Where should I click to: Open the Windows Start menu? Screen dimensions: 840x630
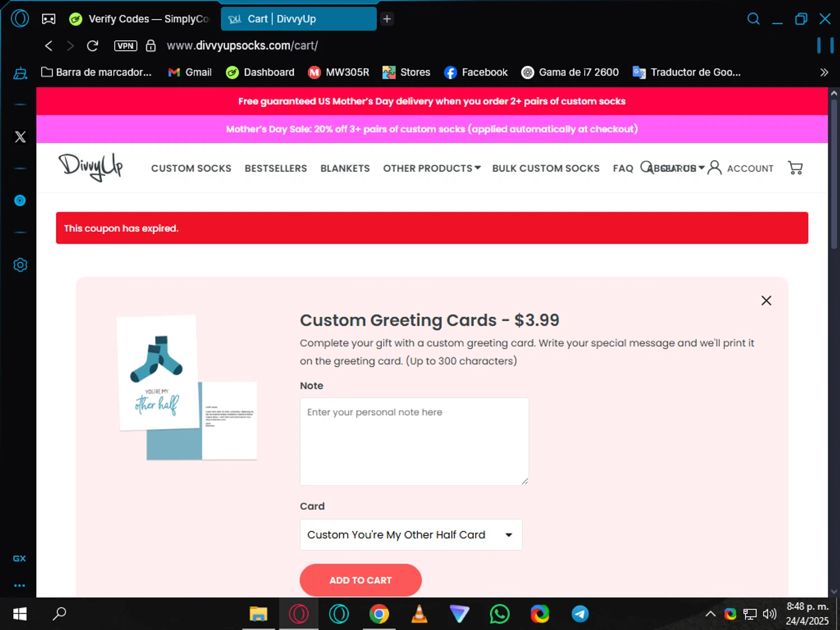point(20,614)
